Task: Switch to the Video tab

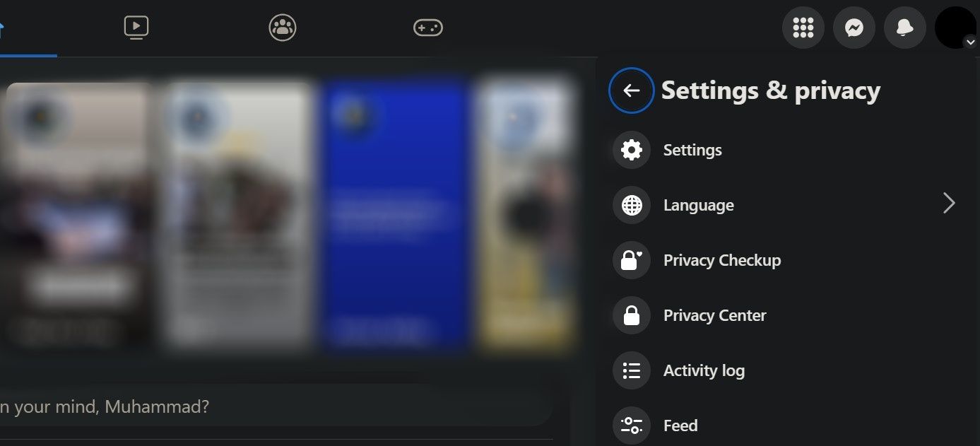Action: (x=136, y=28)
